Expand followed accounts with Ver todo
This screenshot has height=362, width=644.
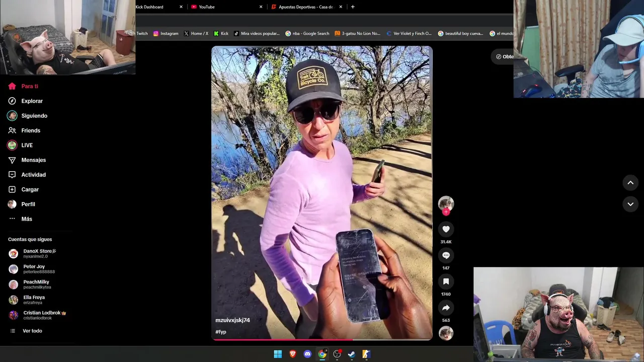coord(26,331)
